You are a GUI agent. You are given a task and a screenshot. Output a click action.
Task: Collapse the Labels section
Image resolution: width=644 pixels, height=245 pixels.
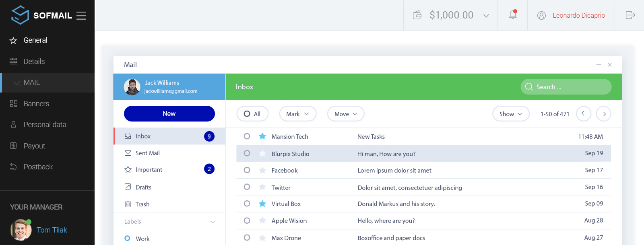coord(213,222)
